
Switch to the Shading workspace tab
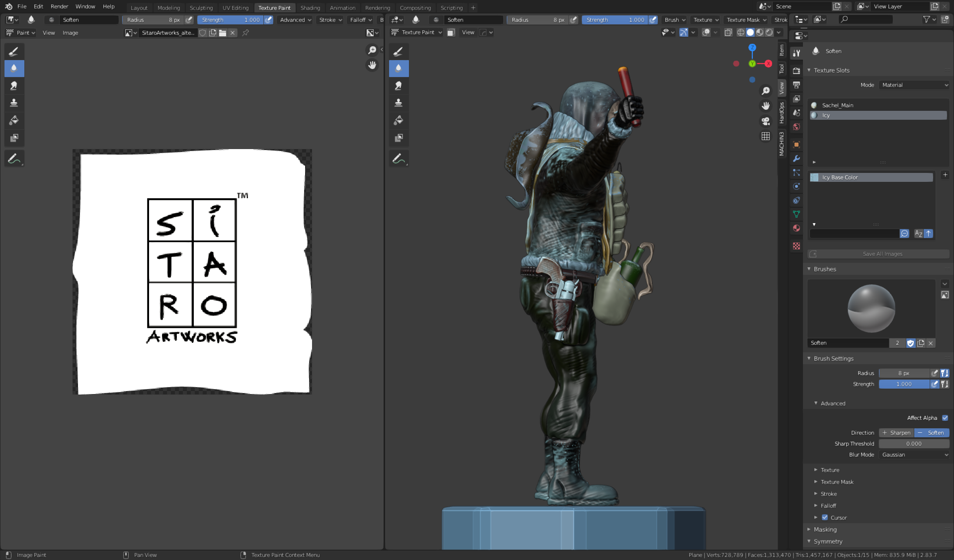(310, 7)
